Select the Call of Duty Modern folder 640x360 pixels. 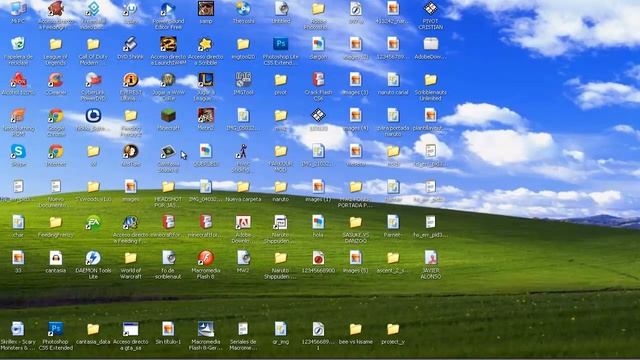point(93,44)
